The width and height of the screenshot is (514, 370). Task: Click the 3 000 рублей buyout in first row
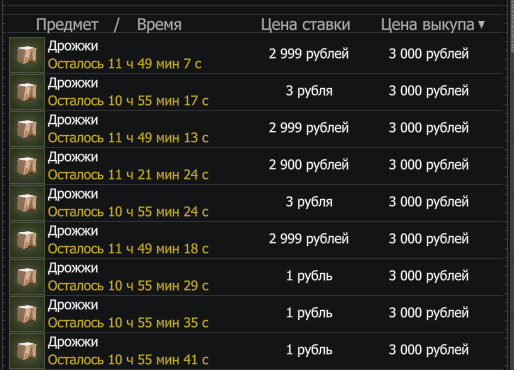point(429,54)
